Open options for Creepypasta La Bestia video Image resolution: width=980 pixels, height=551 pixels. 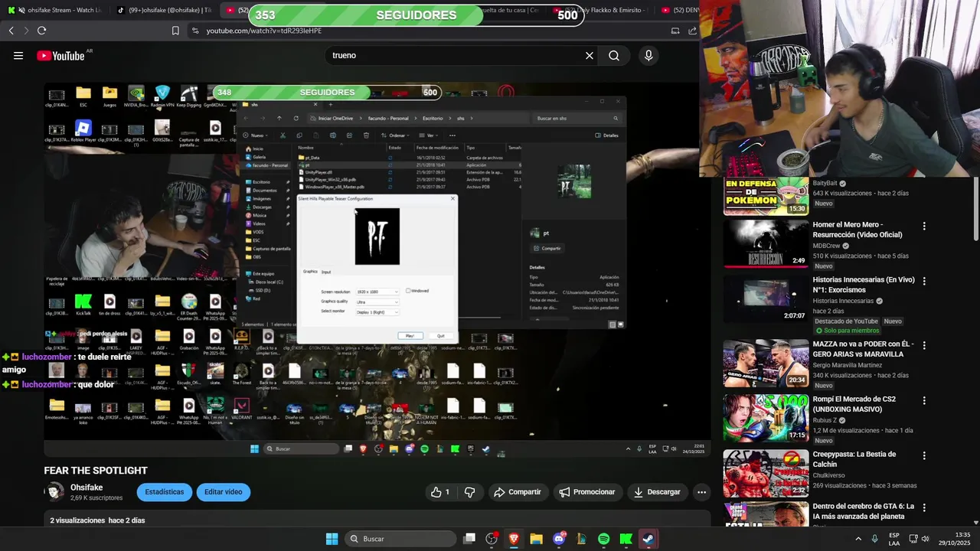click(924, 455)
